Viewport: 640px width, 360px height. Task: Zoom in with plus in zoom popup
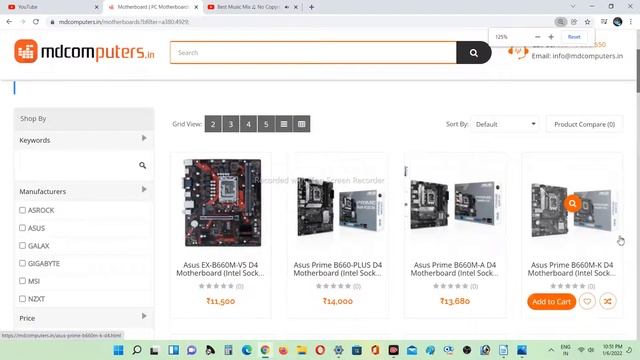point(551,37)
